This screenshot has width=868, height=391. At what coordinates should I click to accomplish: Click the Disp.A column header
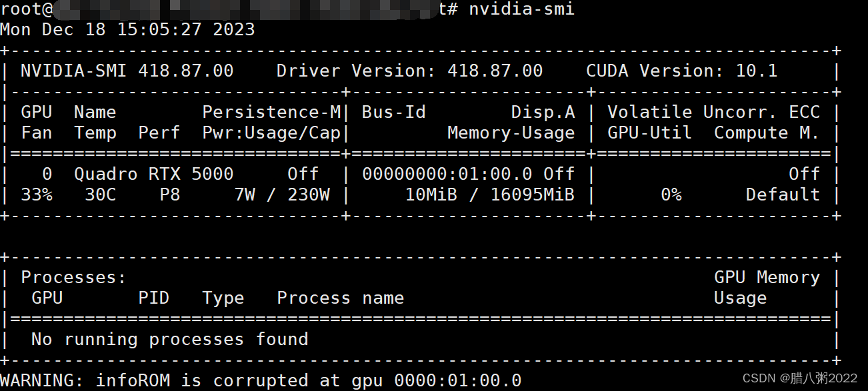click(543, 112)
